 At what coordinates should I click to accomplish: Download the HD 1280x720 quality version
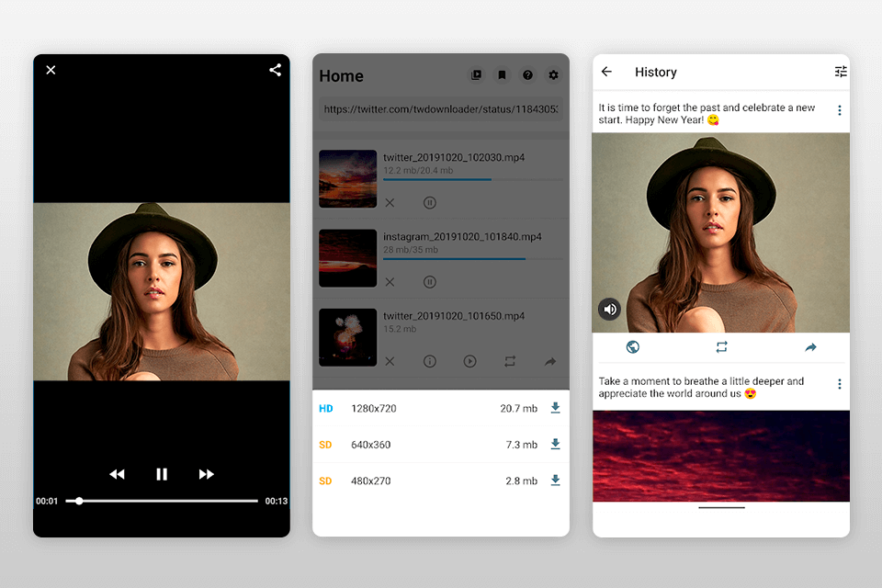point(555,407)
